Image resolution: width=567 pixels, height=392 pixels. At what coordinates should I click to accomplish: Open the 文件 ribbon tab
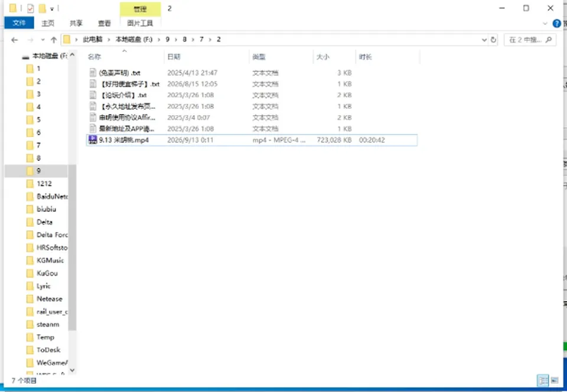(19, 23)
